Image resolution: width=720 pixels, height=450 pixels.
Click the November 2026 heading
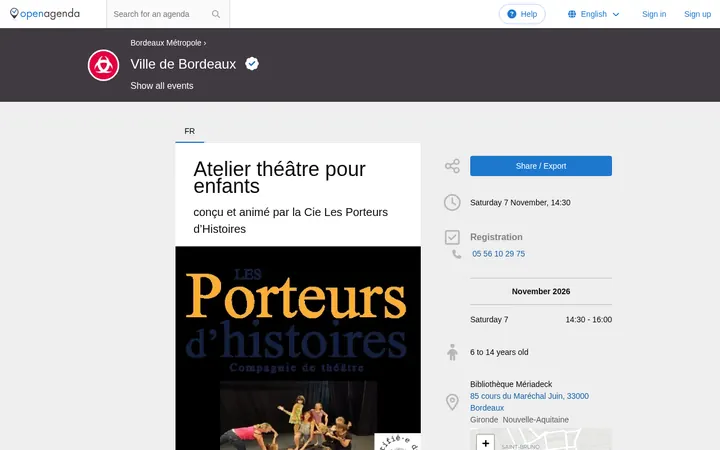[541, 292]
